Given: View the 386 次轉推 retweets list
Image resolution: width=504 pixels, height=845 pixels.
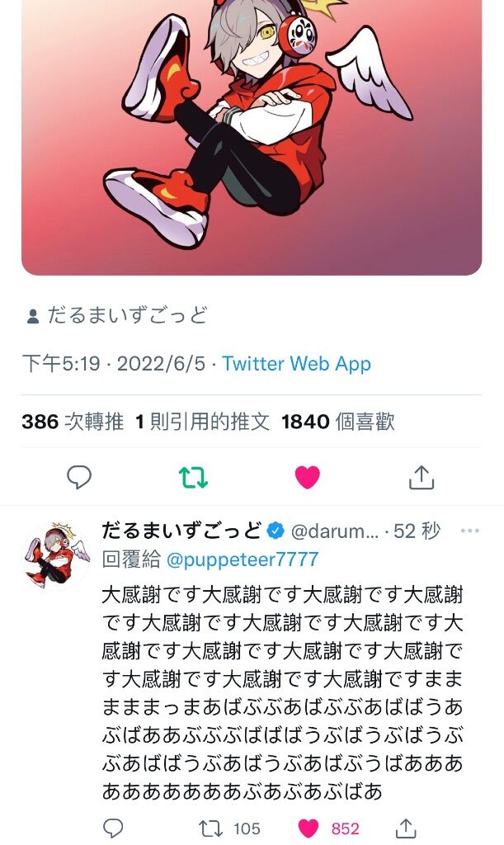Looking at the screenshot, I should pos(73,422).
